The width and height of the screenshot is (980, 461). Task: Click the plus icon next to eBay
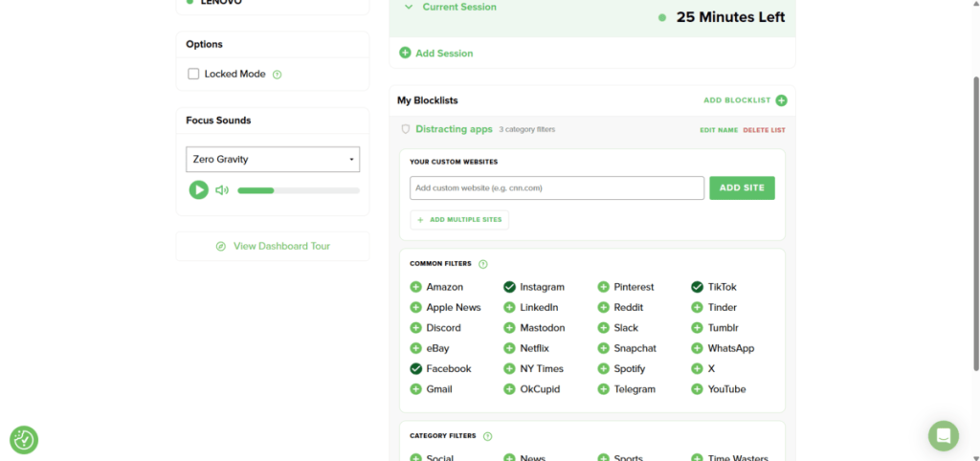[415, 348]
